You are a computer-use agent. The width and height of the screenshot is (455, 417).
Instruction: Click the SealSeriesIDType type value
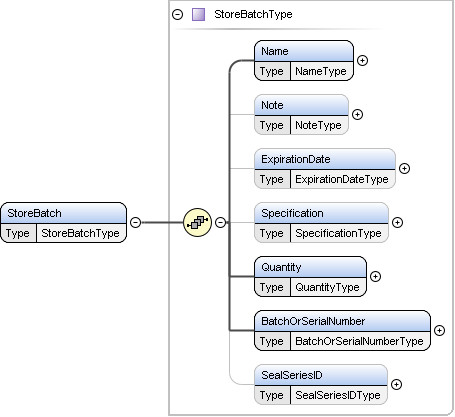[x=338, y=395]
